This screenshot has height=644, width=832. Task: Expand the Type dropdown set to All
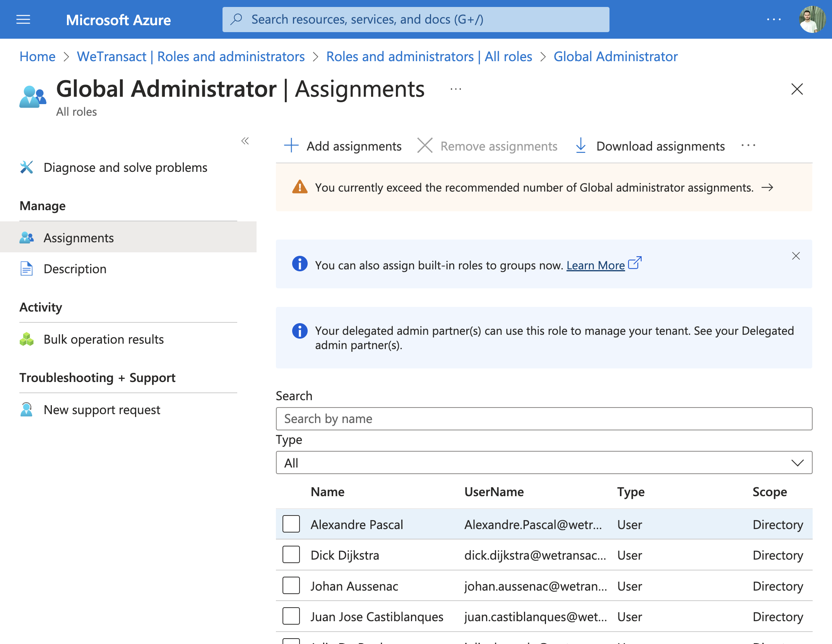click(x=544, y=462)
